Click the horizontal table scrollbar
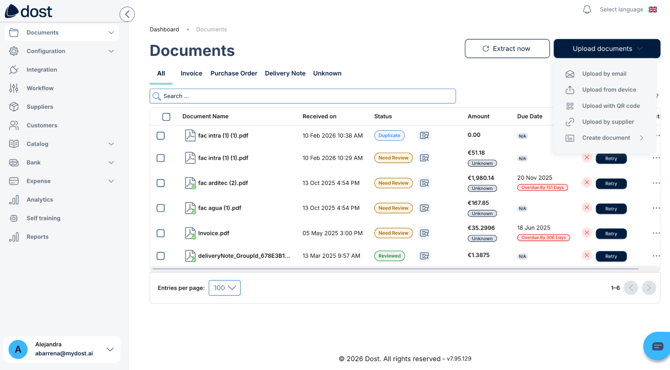 pyautogui.click(x=395, y=269)
